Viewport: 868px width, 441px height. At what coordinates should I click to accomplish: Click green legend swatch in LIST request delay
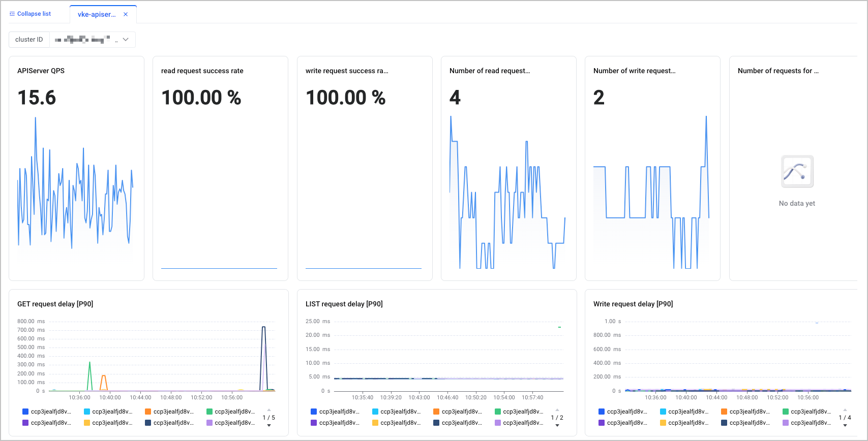[x=498, y=412]
